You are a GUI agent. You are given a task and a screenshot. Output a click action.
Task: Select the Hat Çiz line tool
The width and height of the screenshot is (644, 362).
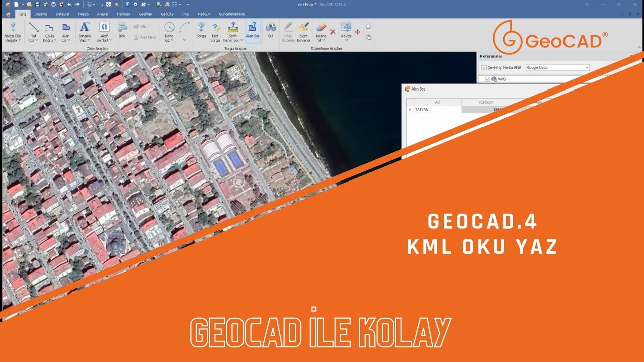tap(33, 31)
